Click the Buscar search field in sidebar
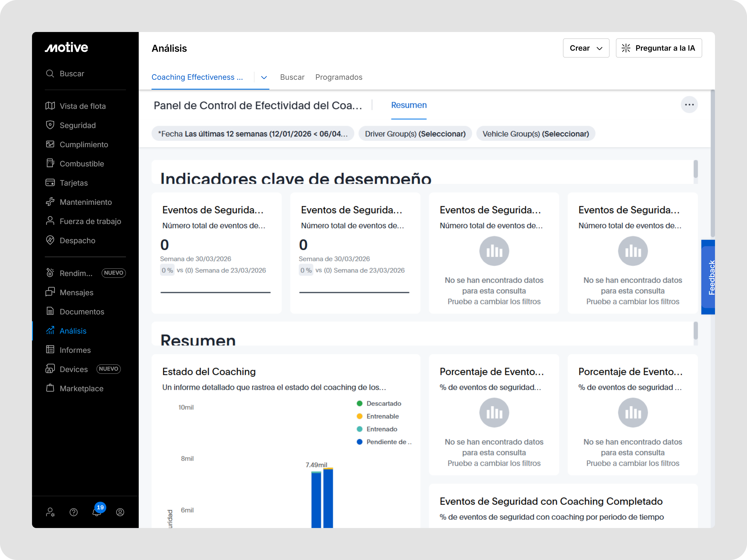Image resolution: width=747 pixels, height=560 pixels. coord(72,74)
